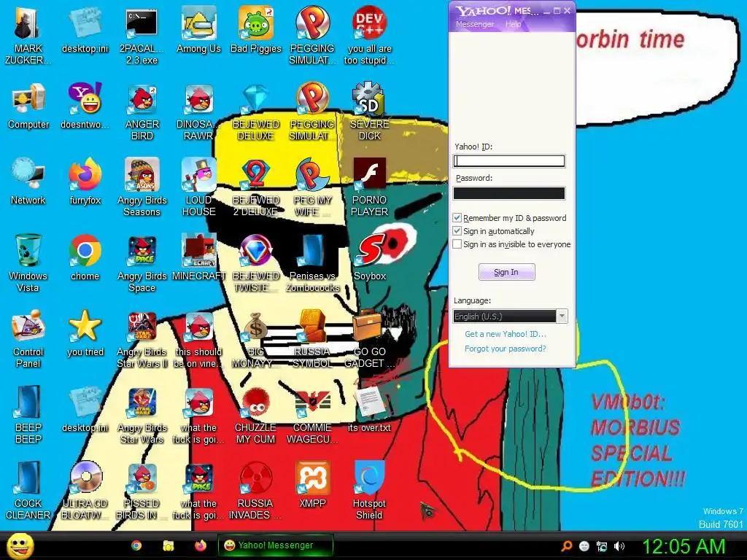Open the Bad Piggies desktop icon
The image size is (747, 560).
click(256, 28)
